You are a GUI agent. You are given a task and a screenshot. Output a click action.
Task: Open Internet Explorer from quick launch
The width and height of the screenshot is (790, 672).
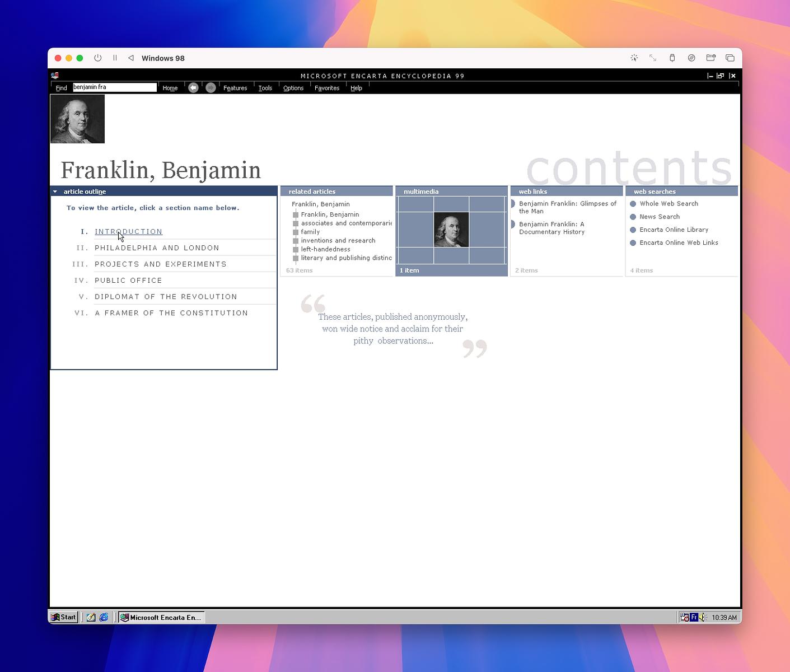click(104, 617)
